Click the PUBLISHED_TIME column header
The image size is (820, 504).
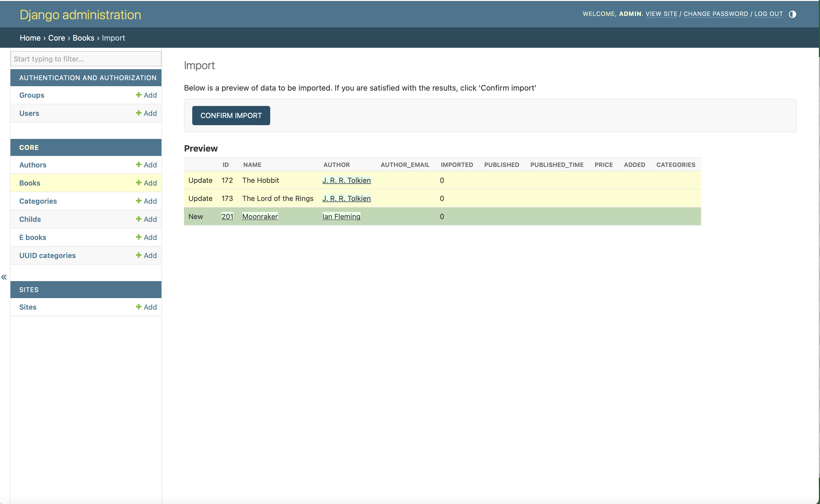pos(557,165)
